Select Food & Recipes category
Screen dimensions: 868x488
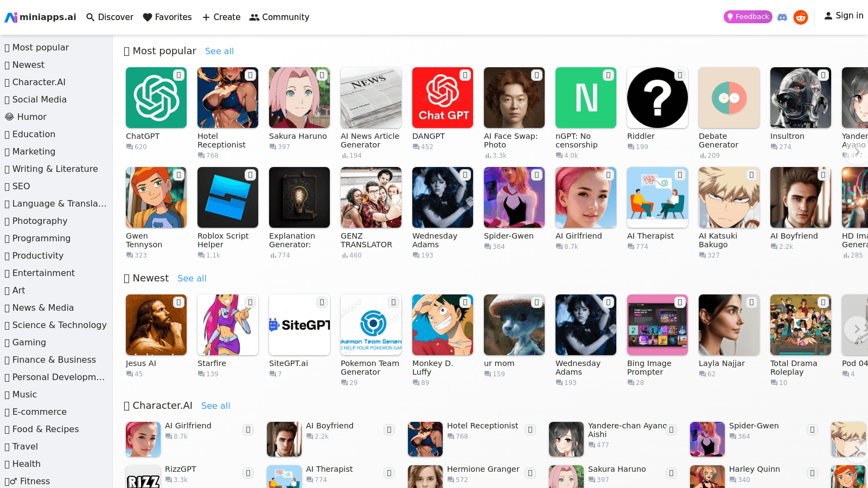pyautogui.click(x=56, y=429)
